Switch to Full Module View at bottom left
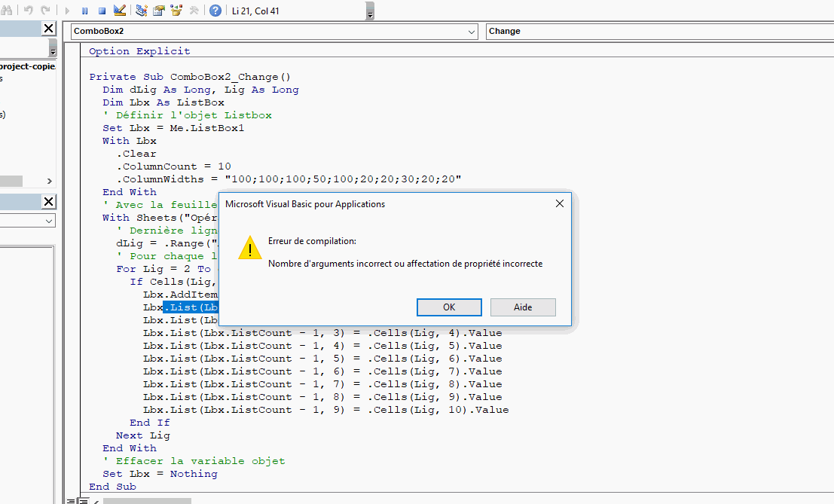This screenshot has height=504, width=834. (x=84, y=500)
